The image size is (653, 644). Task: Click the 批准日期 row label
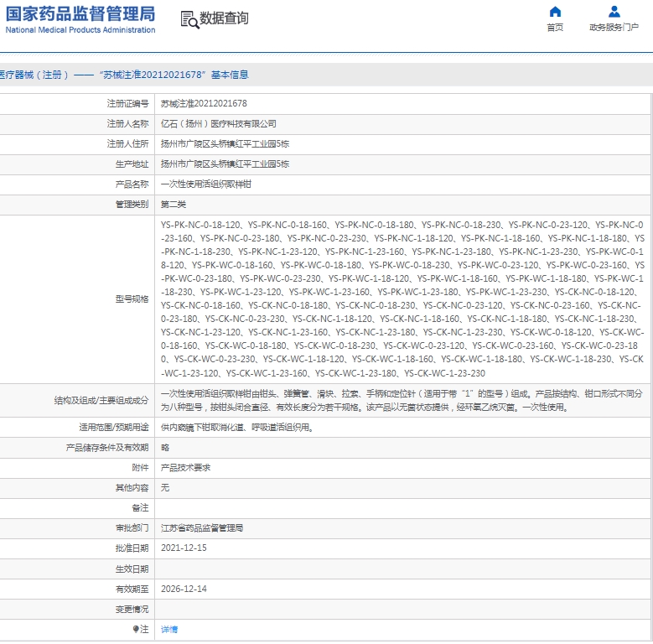click(x=132, y=548)
